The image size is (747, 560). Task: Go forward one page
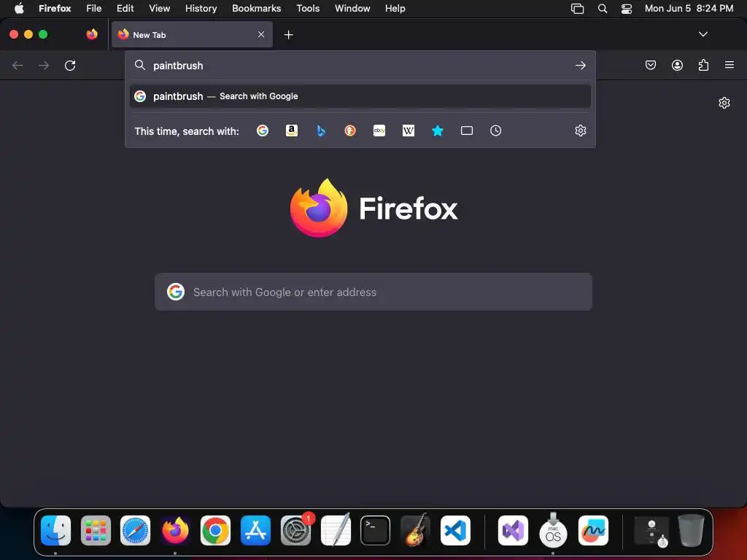pos(44,65)
